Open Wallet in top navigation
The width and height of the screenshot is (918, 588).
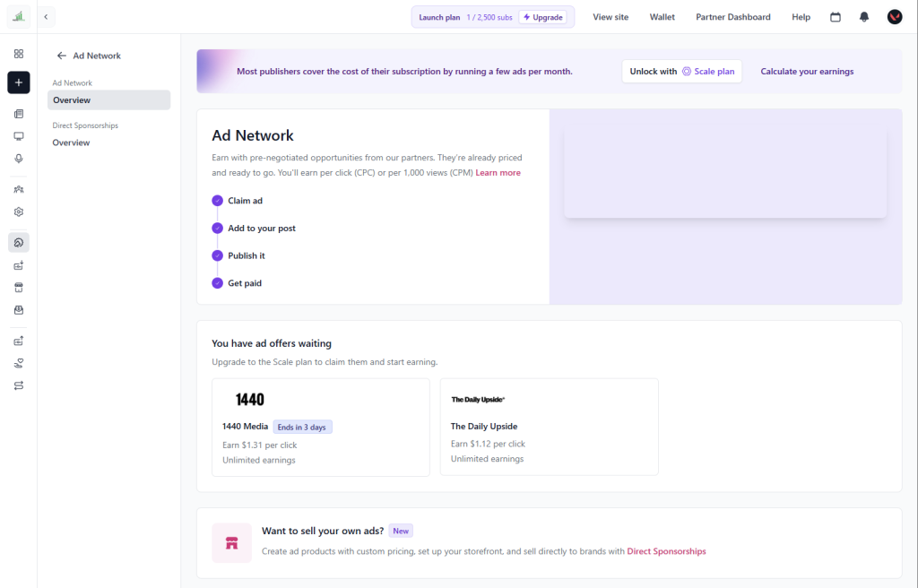coord(663,17)
